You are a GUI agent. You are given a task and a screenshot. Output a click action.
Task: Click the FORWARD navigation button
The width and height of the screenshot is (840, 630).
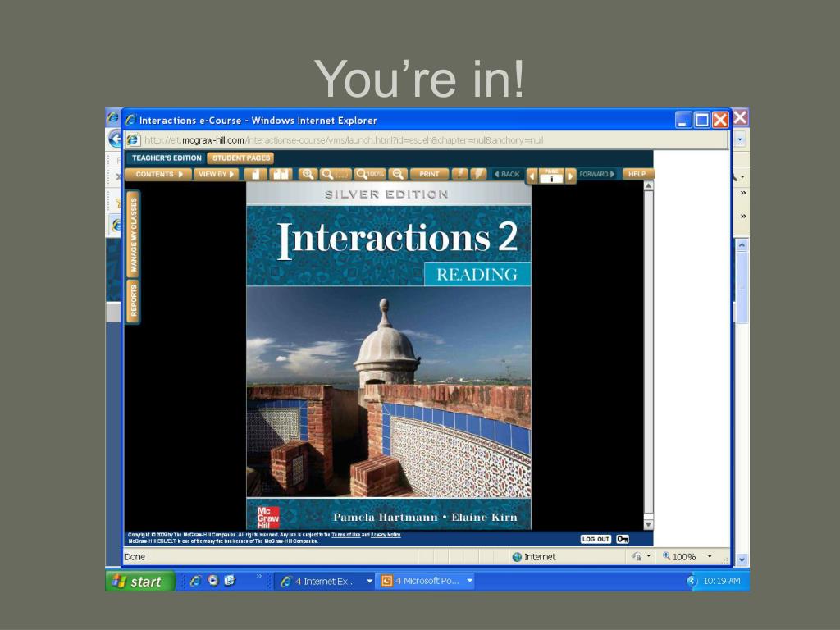point(597,174)
